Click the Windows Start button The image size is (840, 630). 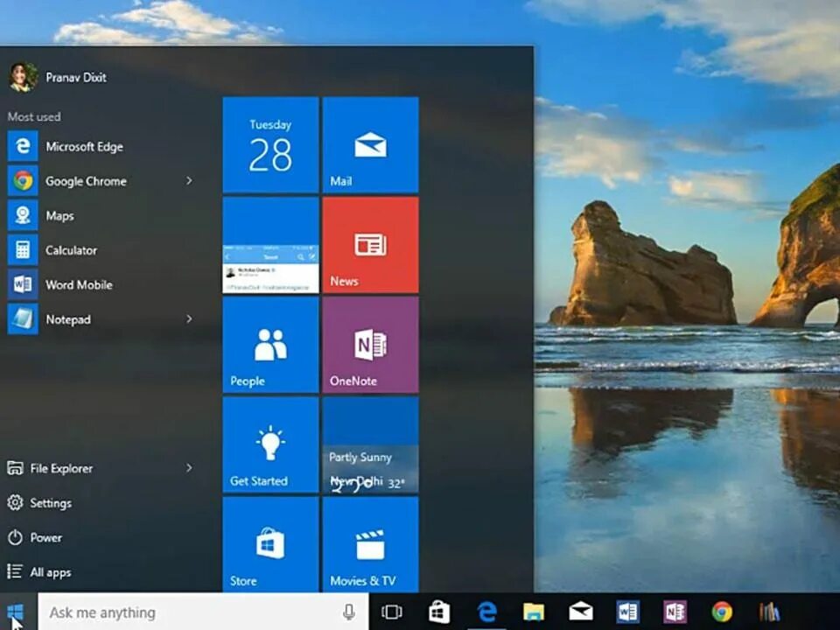click(x=16, y=612)
